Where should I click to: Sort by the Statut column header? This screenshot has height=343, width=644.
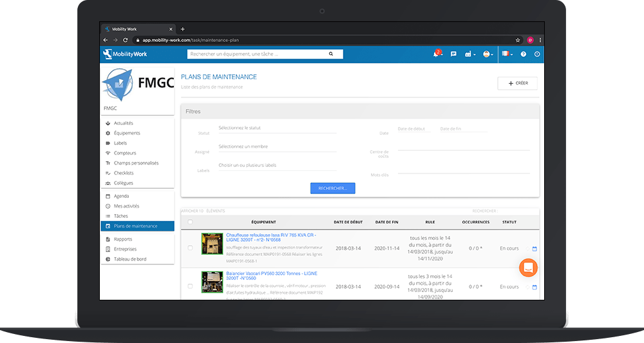(x=509, y=222)
